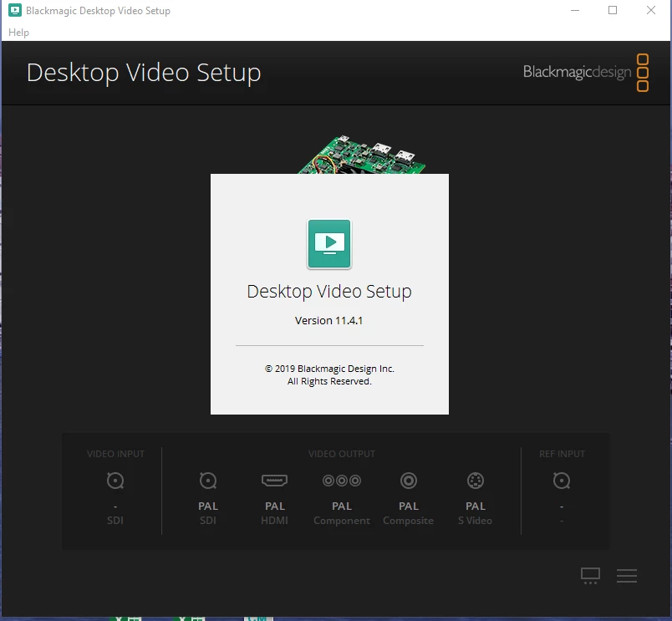
Task: Click the Desktop Video Setup dialog title
Action: click(x=329, y=292)
